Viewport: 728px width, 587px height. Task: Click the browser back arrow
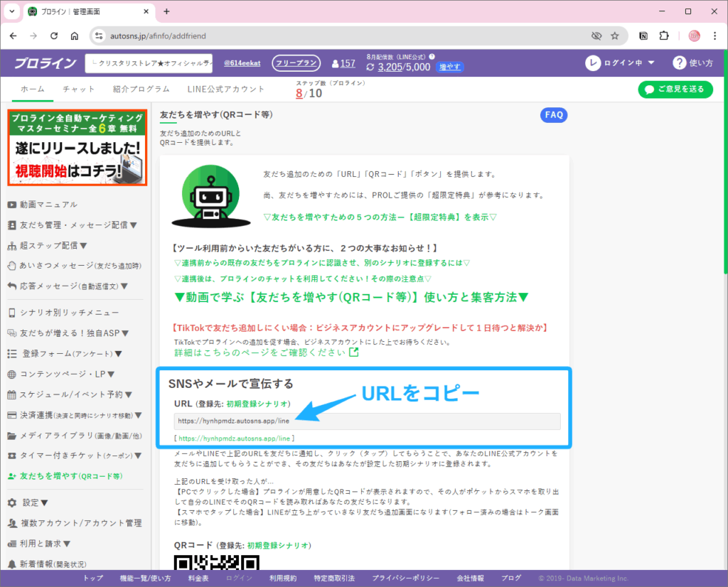coord(13,36)
